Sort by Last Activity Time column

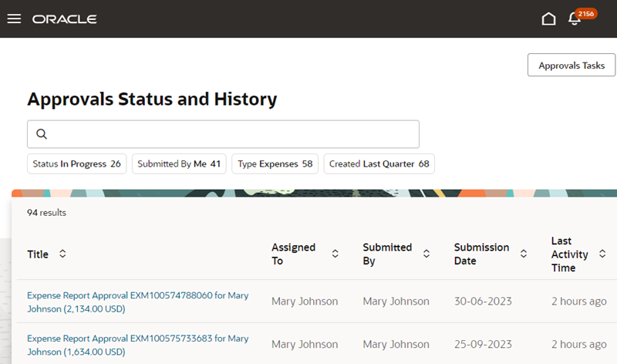point(603,254)
